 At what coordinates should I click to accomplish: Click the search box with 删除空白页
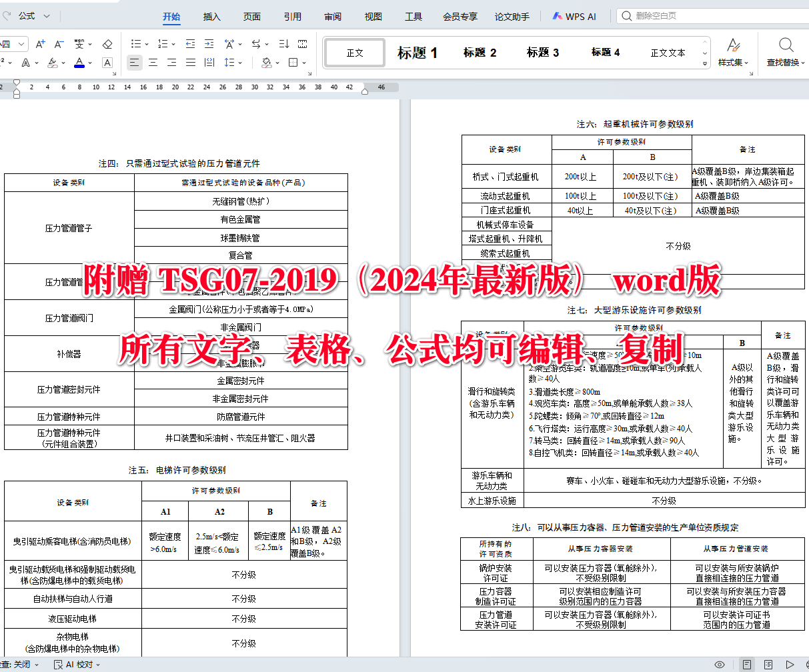(x=712, y=16)
